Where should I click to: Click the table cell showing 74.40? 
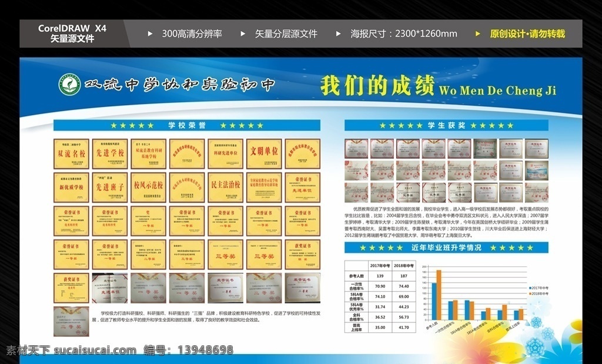point(404,286)
